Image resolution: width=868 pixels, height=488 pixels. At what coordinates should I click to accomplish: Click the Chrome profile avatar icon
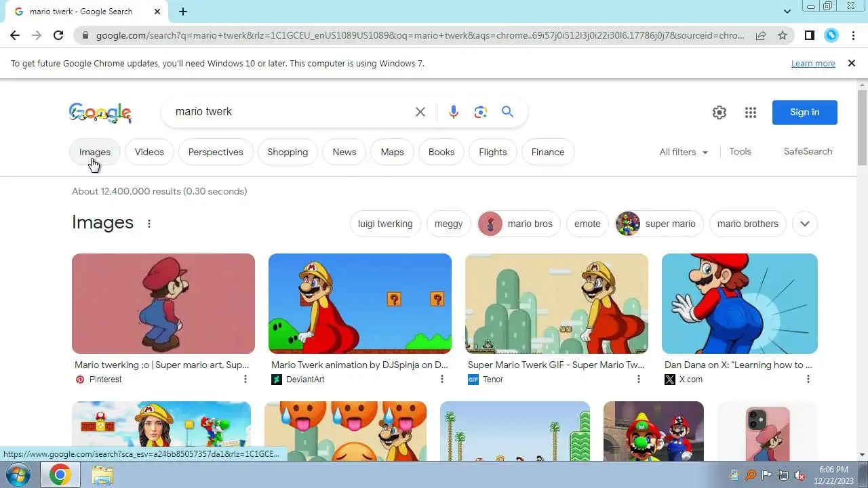pos(831,35)
